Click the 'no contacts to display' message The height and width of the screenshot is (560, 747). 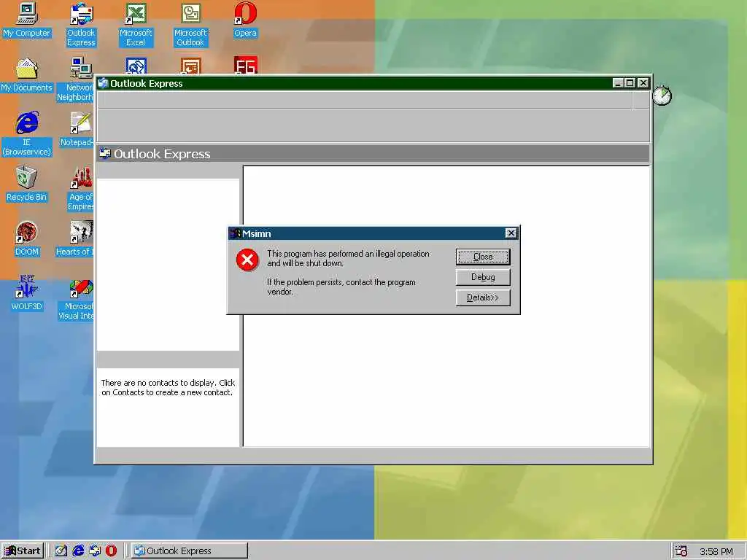pyautogui.click(x=168, y=388)
